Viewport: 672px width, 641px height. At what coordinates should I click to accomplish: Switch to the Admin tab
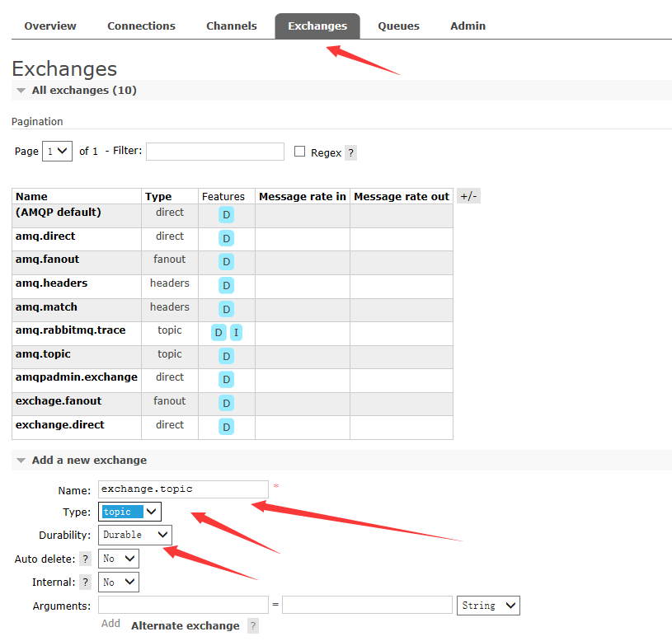(468, 26)
